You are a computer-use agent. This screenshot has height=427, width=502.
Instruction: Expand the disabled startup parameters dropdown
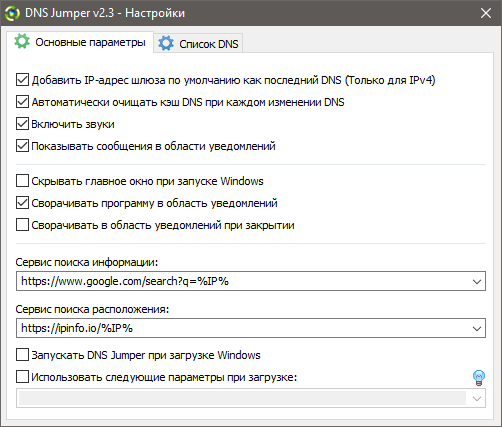(x=477, y=398)
